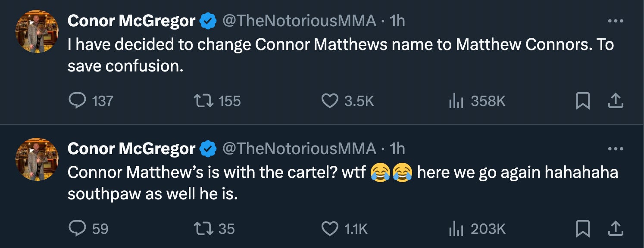
Task: Bookmark the first tweet
Action: click(583, 101)
